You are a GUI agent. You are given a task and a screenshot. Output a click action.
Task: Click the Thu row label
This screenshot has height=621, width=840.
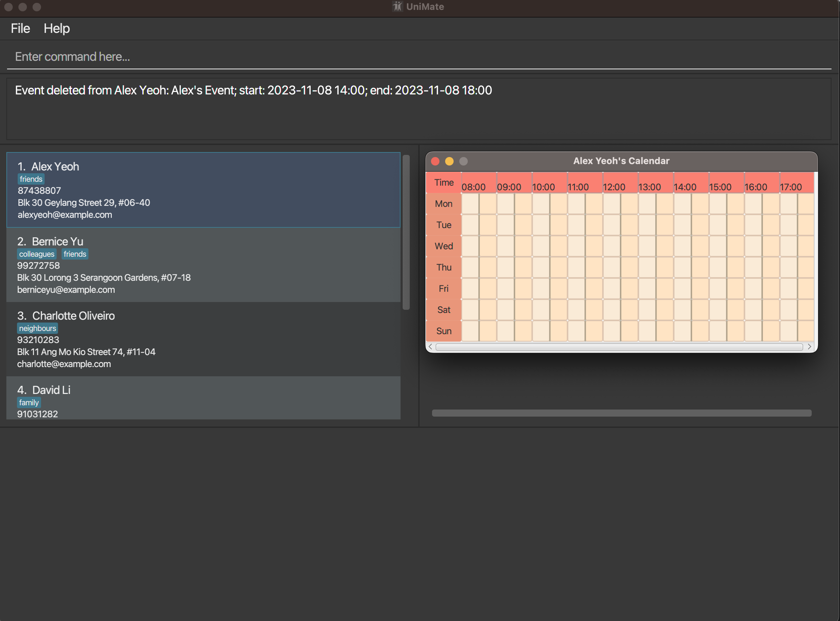(444, 267)
